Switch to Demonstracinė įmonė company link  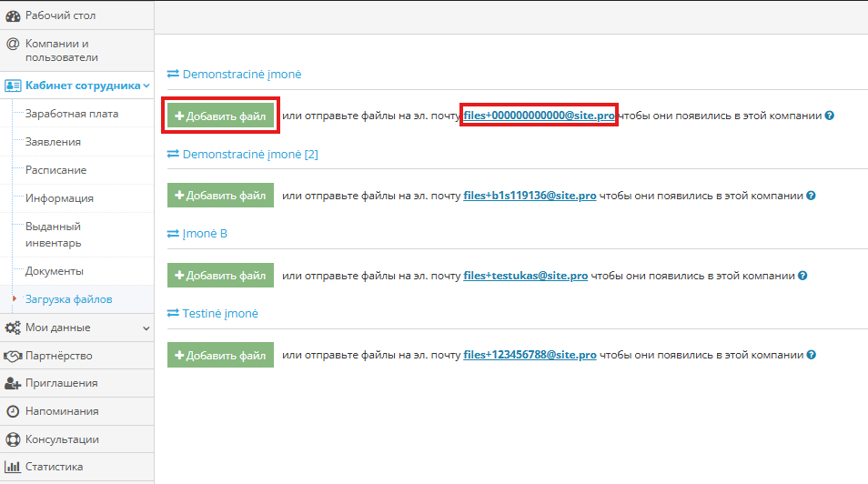(242, 75)
